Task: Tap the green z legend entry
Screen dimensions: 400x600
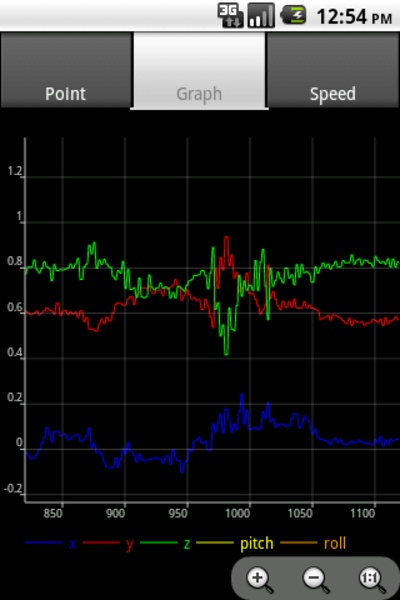Action: pos(165,543)
